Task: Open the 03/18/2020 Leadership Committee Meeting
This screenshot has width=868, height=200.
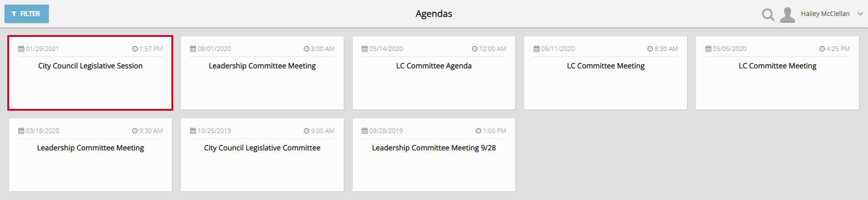Action: [x=90, y=155]
